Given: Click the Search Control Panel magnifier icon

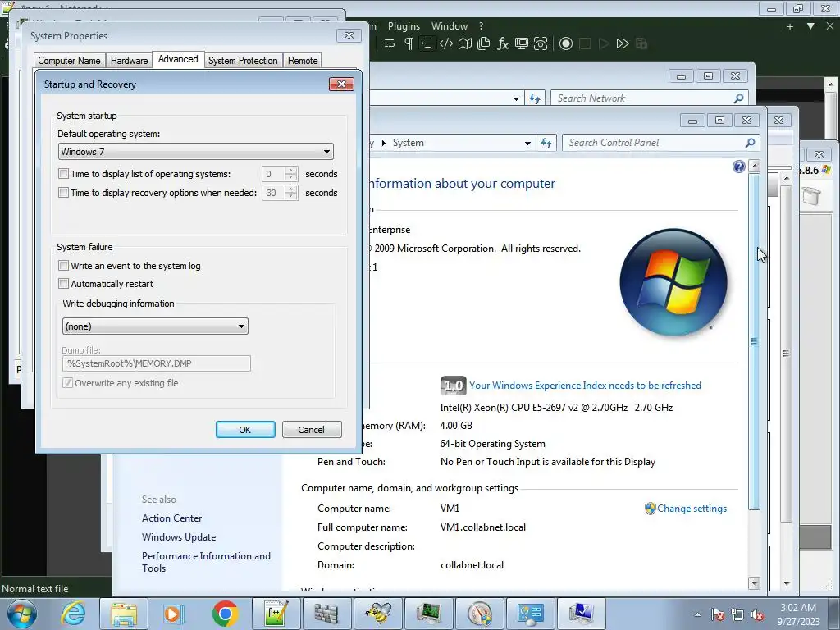Looking at the screenshot, I should [x=750, y=143].
